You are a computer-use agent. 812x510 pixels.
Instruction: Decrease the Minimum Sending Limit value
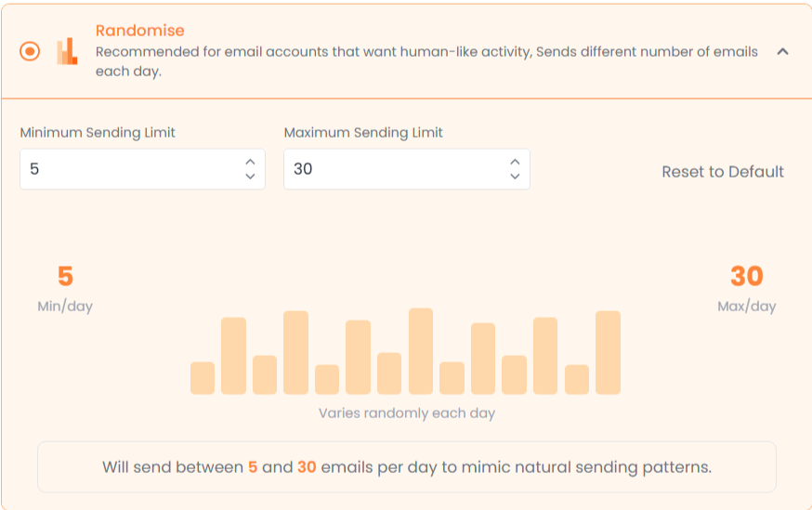pos(250,177)
